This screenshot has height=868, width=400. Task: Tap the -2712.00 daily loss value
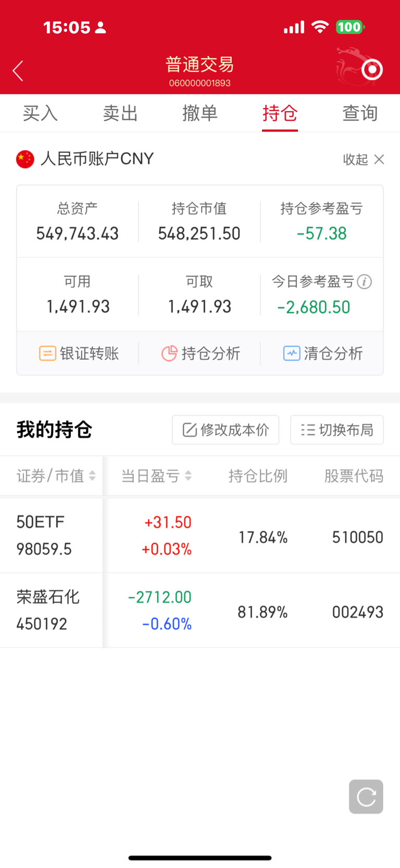pyautogui.click(x=159, y=597)
